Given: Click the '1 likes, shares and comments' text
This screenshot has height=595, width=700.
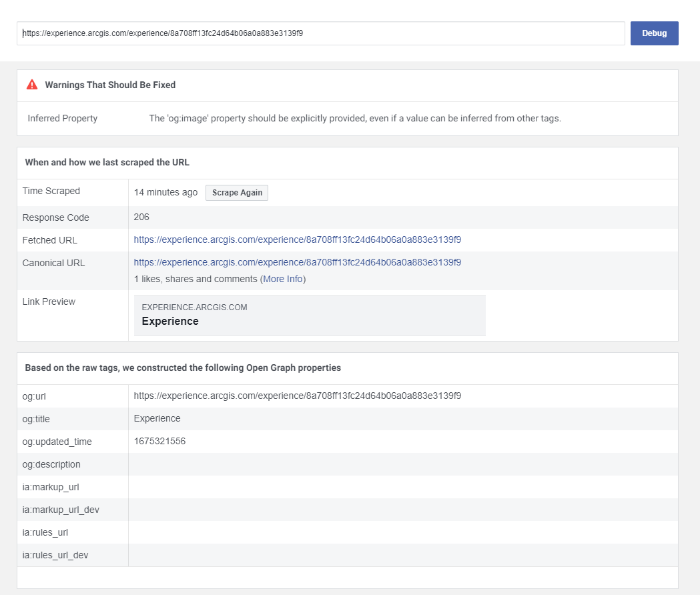Looking at the screenshot, I should tap(196, 279).
